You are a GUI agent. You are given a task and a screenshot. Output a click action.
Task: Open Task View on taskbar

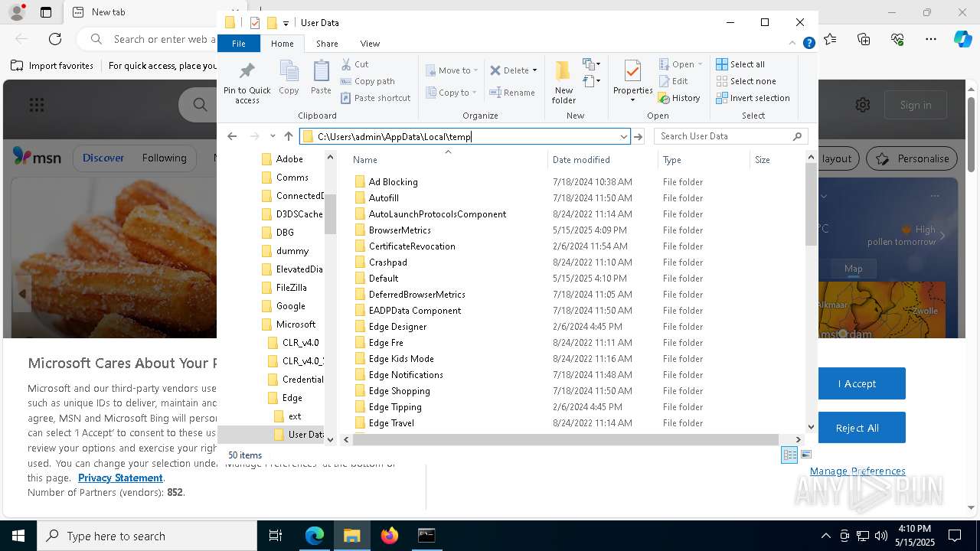276,536
